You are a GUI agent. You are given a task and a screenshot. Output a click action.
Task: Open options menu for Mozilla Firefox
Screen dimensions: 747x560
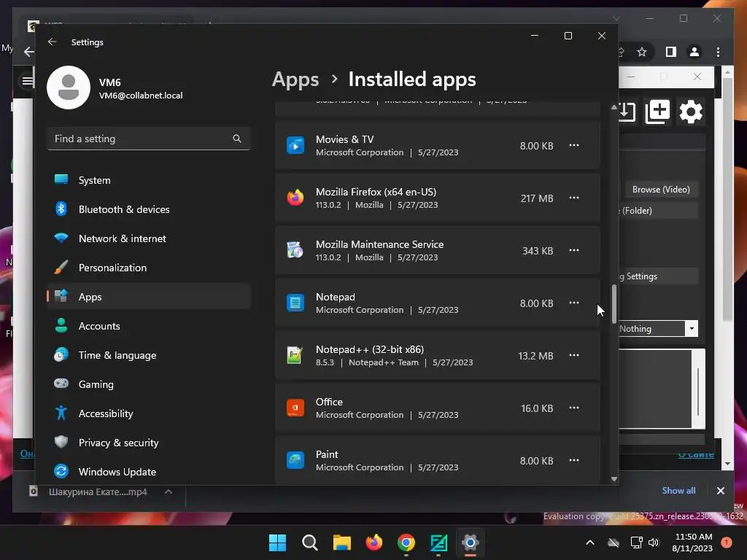pyautogui.click(x=573, y=198)
